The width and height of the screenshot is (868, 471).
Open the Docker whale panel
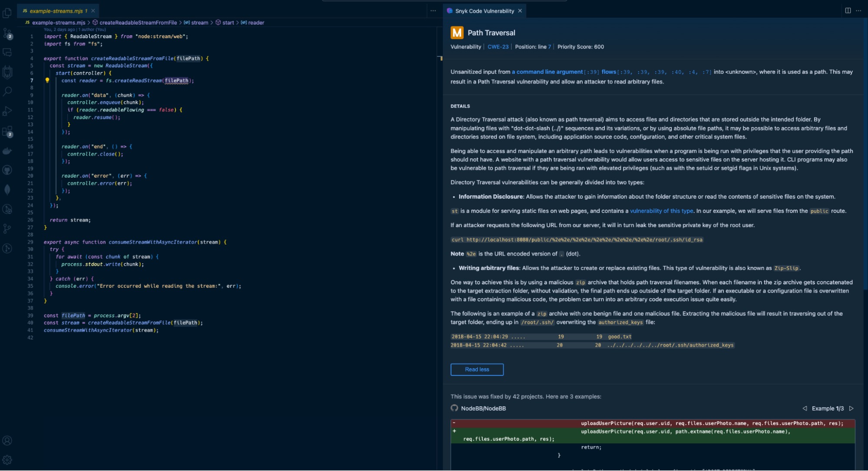(x=7, y=151)
